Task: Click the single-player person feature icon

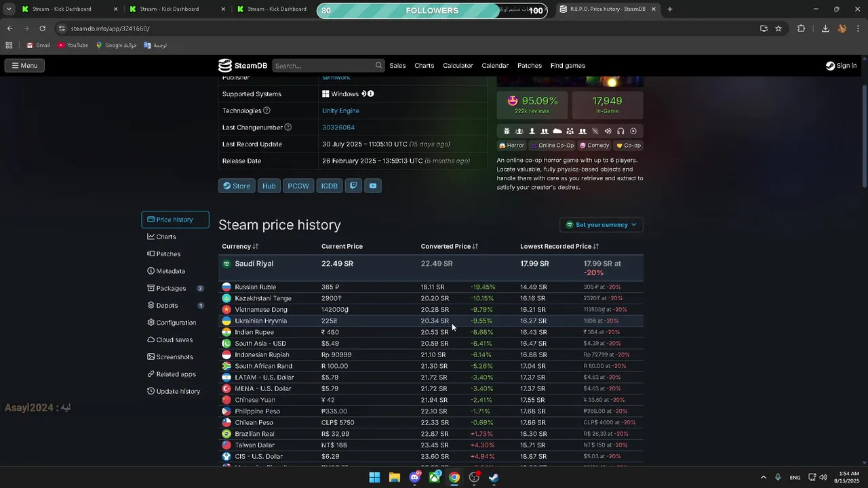Action: tap(532, 131)
